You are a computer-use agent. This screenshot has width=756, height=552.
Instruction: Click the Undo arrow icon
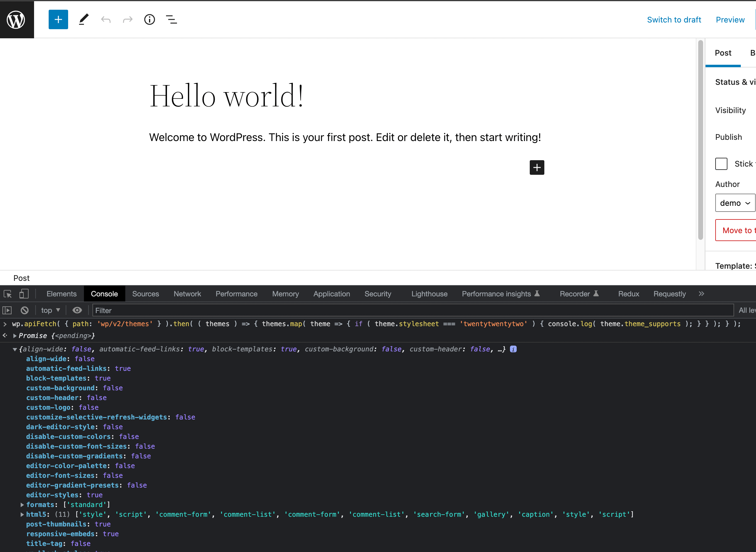point(106,20)
